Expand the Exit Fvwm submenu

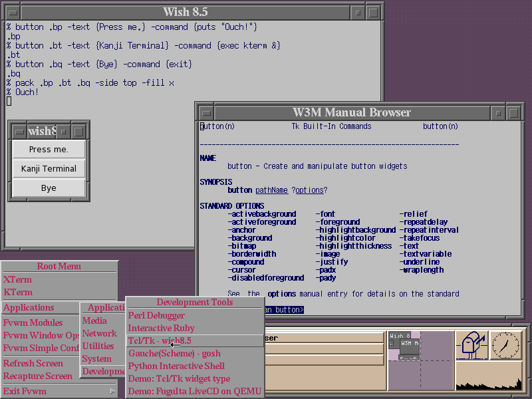pyautogui.click(x=59, y=391)
